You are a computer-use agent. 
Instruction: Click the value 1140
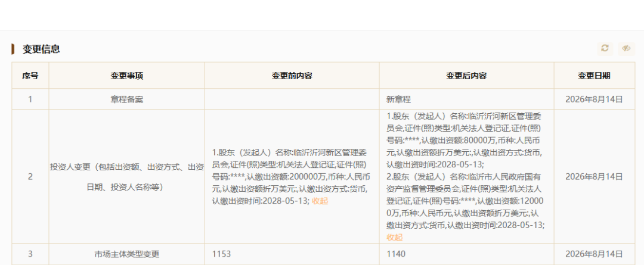pos(396,254)
